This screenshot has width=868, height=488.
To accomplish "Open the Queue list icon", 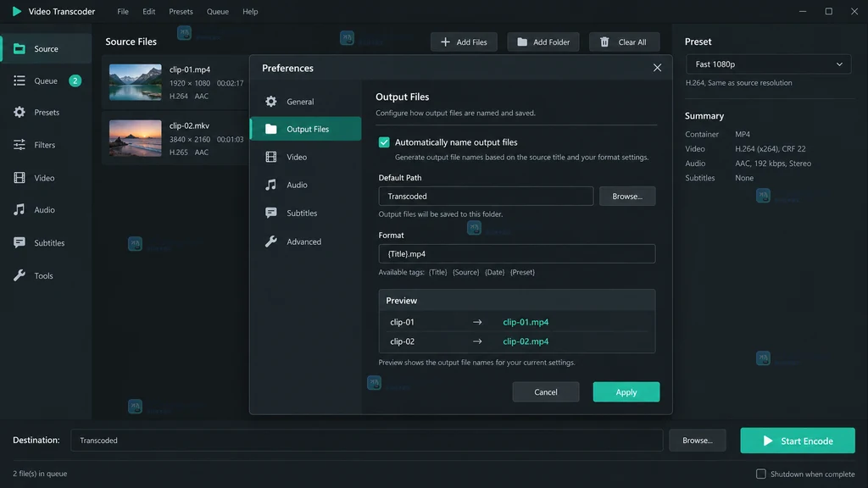I will coord(19,80).
